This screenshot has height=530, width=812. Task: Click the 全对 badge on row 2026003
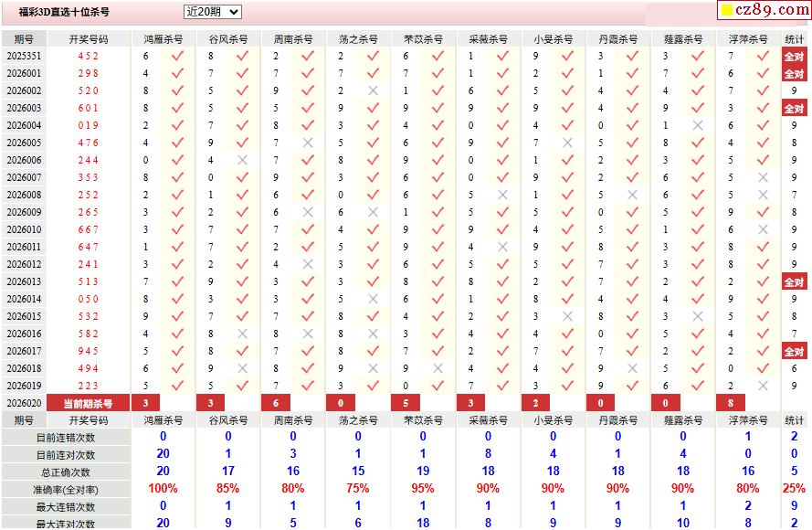pos(794,108)
